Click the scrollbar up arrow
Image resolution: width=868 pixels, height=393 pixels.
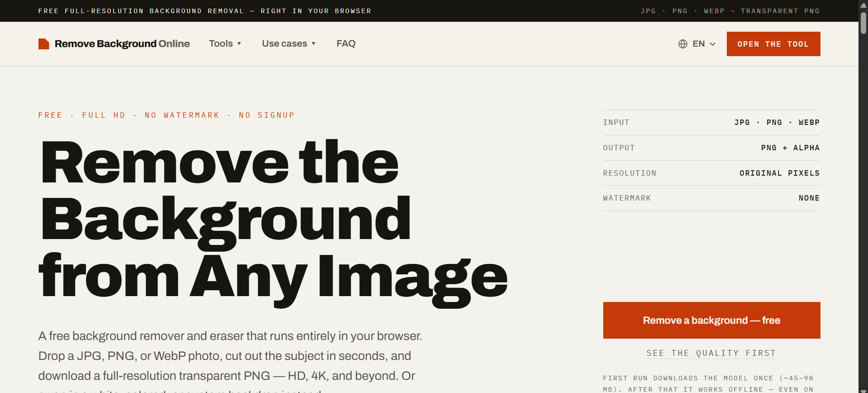[x=863, y=5]
